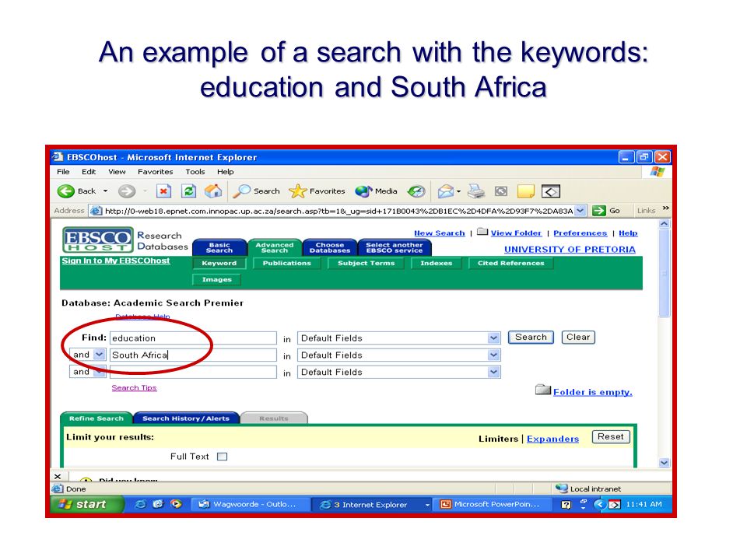
Task: Click the Find field containing education
Action: (194, 338)
